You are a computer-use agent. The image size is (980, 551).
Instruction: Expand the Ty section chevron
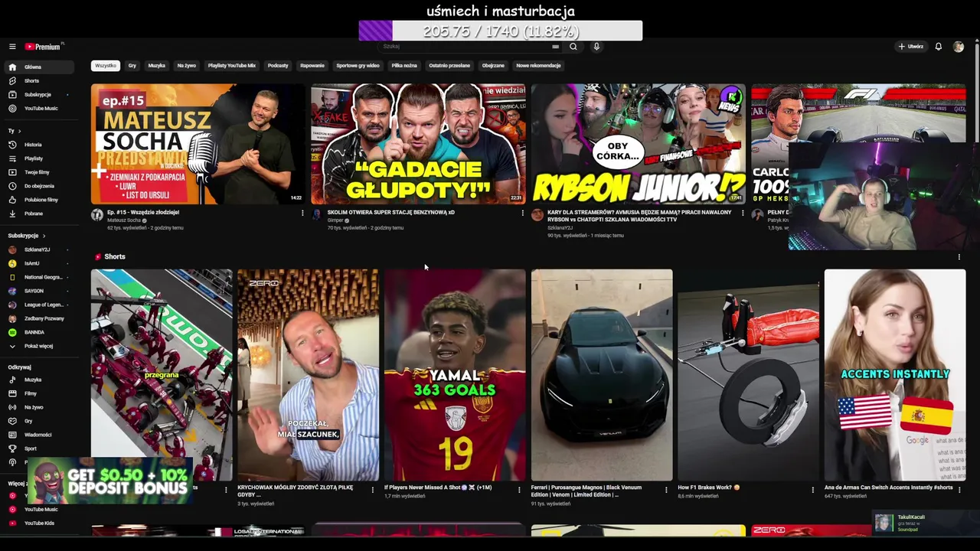(x=21, y=131)
